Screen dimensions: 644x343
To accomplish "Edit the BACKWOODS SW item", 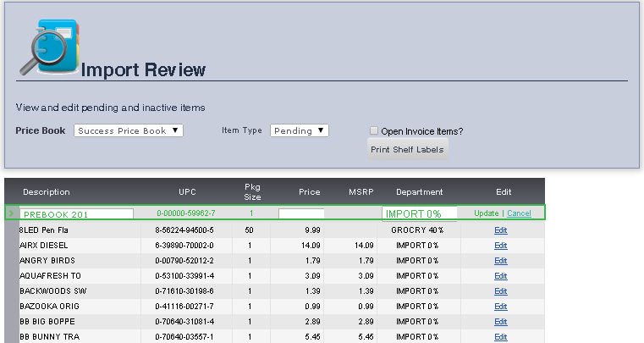I will click(501, 291).
